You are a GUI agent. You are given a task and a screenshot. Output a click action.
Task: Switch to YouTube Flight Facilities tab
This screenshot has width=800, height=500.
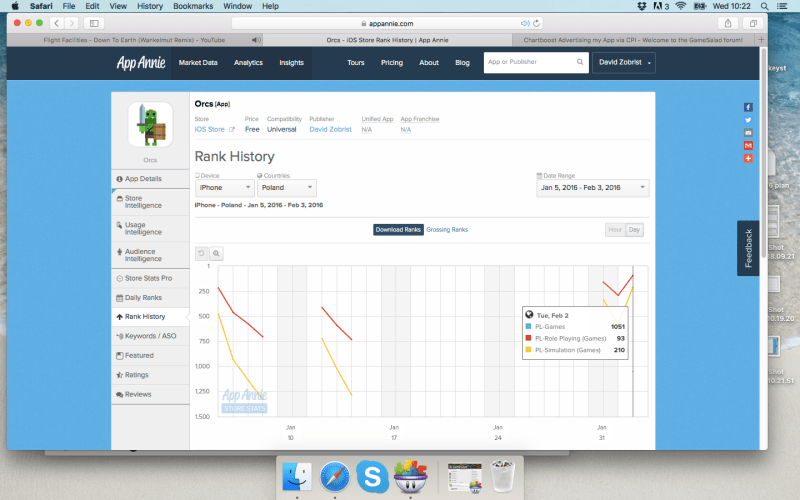(x=134, y=40)
